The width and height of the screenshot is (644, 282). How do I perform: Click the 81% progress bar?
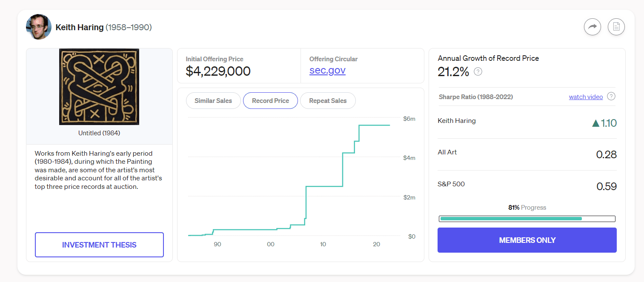coord(527,219)
